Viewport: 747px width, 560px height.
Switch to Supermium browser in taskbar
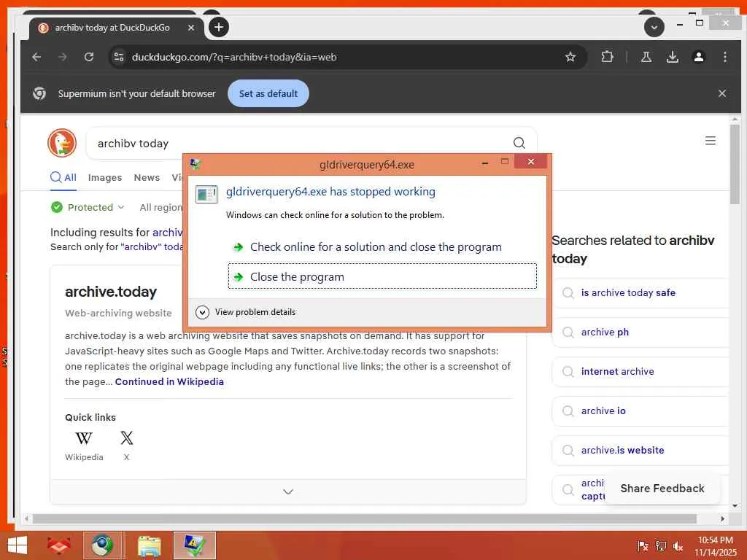tap(104, 545)
